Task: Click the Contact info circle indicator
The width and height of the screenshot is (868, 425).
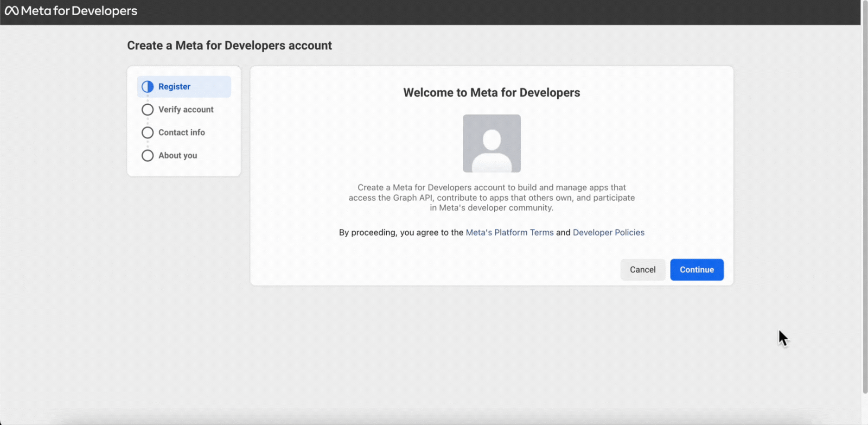Action: coord(147,133)
